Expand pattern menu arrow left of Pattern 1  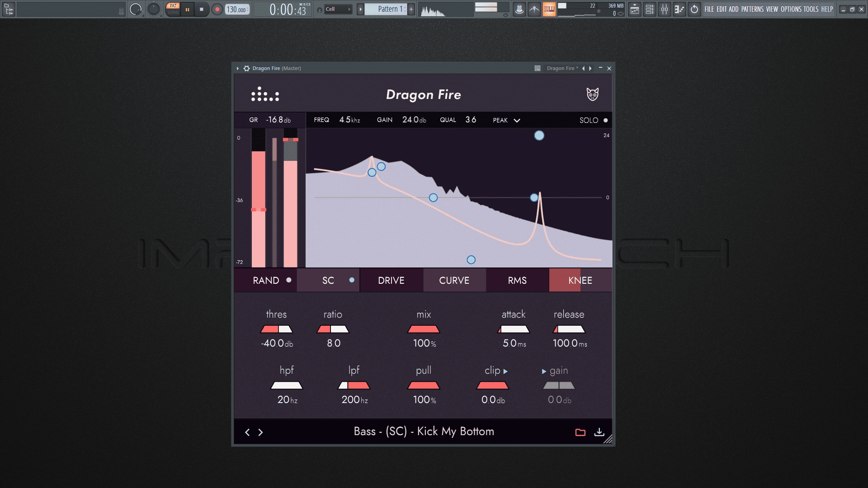click(x=360, y=9)
